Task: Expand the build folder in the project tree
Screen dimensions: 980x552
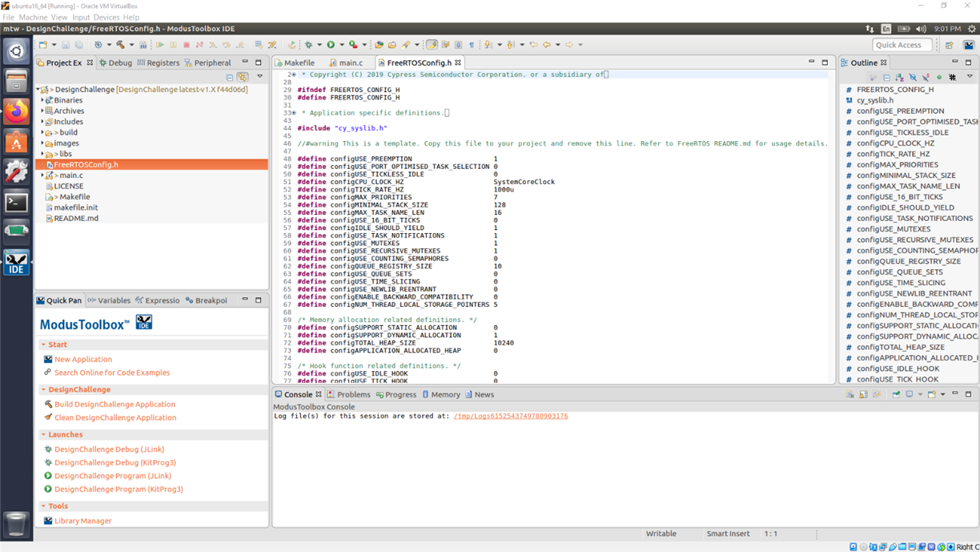Action: coord(43,132)
